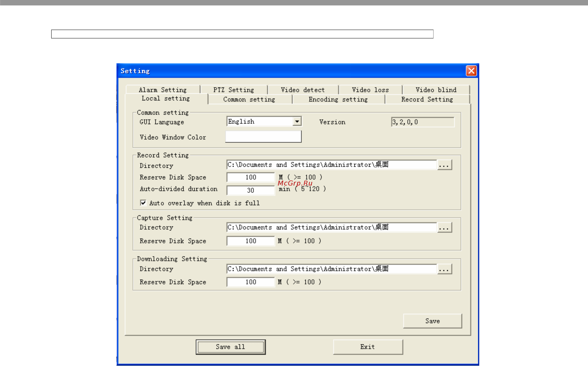The width and height of the screenshot is (588, 366).
Task: Click the Capture Setting directory path field
Action: [x=332, y=227]
